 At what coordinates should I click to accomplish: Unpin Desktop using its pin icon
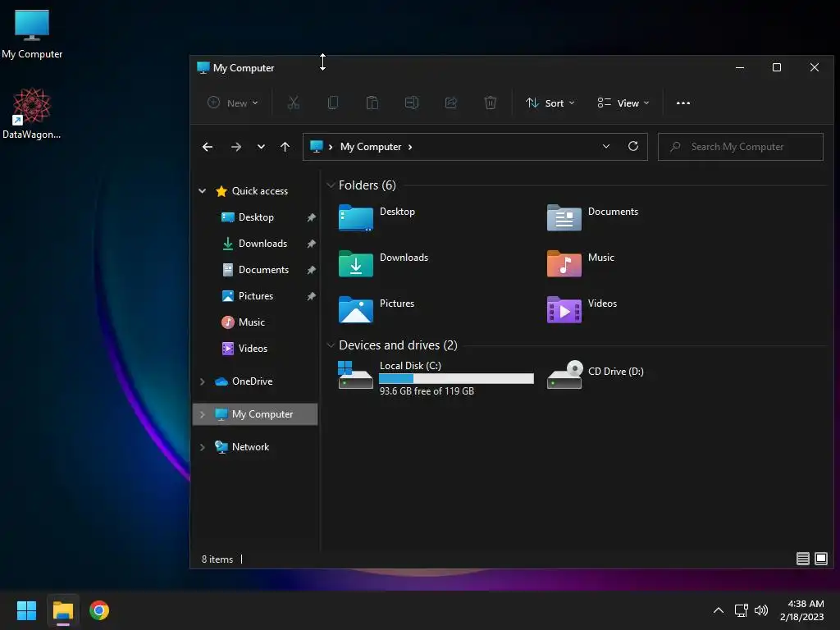tap(311, 217)
